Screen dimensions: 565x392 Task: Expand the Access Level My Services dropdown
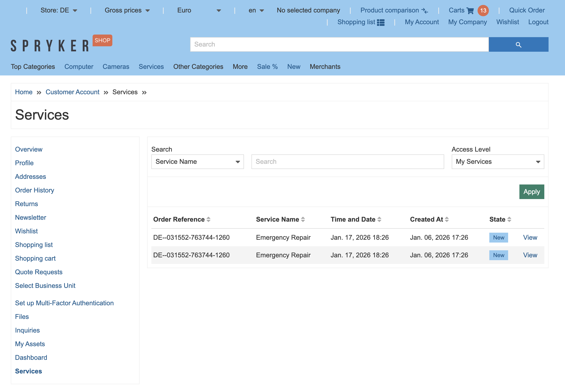498,162
